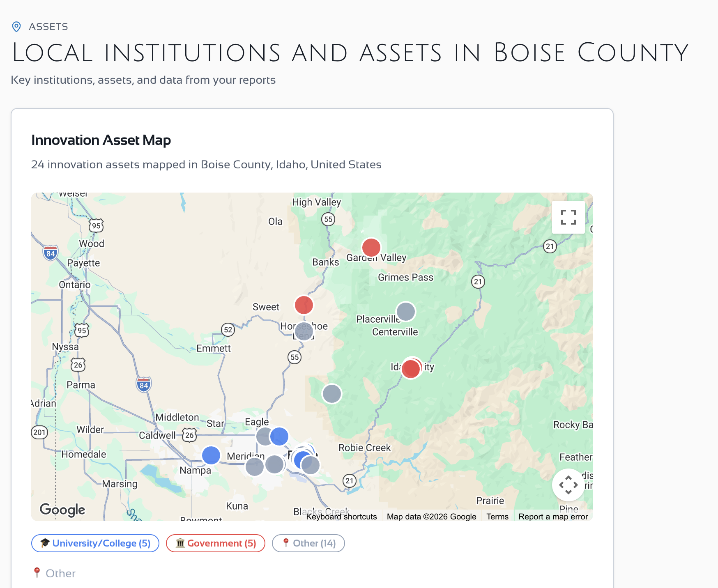Select the gray marker on Horseshoe Bend

[304, 331]
